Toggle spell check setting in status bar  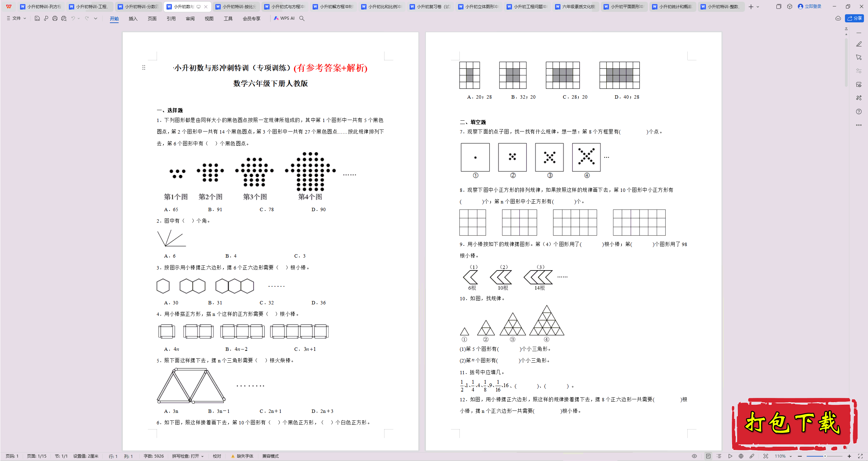[188, 456]
